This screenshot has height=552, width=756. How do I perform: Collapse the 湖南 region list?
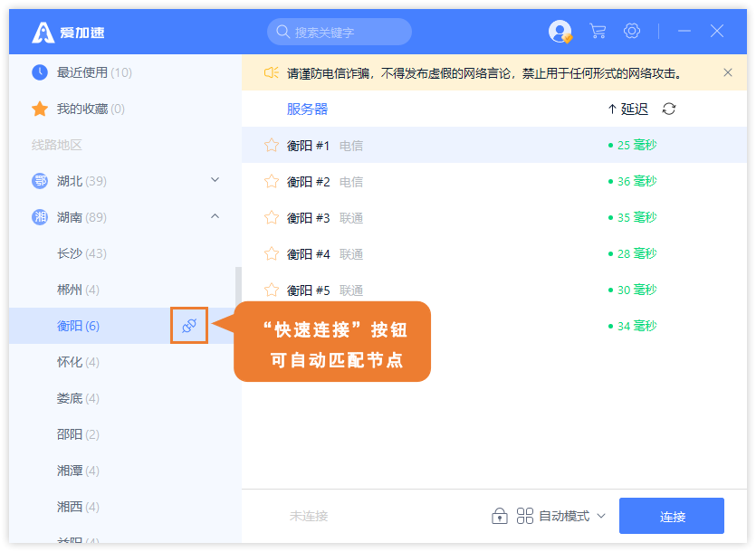(215, 216)
